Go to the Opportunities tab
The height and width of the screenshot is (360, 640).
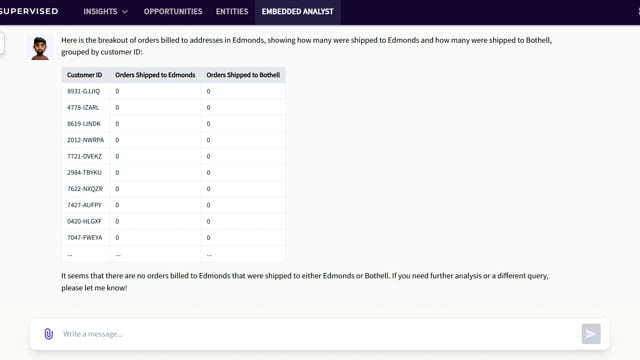pos(173,11)
